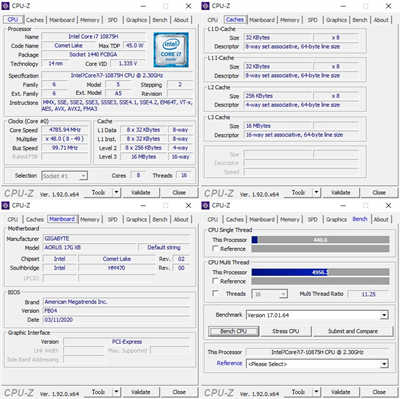
Task: Open the Tools dropdown arrow in CPU tab window
Action: (116, 192)
